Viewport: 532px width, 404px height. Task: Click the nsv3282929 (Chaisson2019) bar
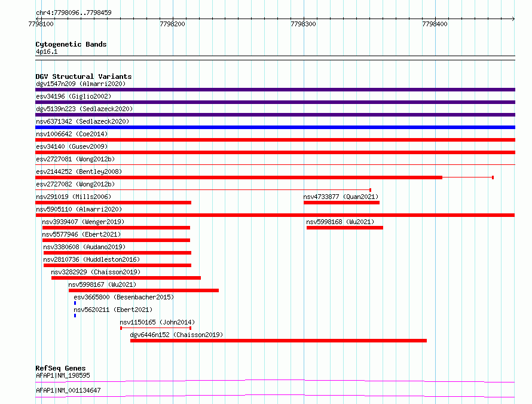[x=126, y=278]
